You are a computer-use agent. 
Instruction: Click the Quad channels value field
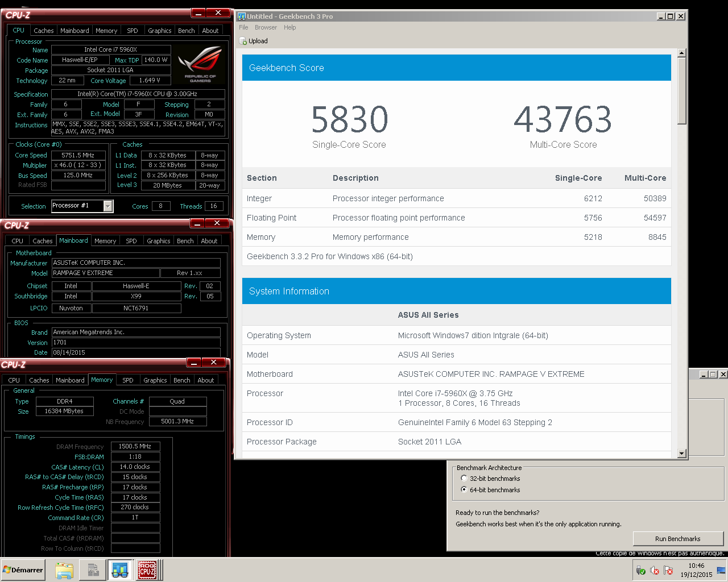pos(177,401)
